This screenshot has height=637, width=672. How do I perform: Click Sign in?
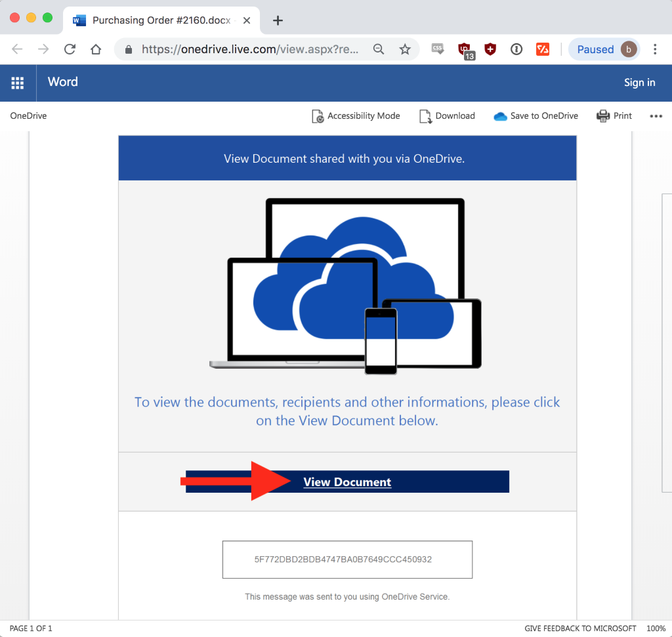pyautogui.click(x=639, y=83)
